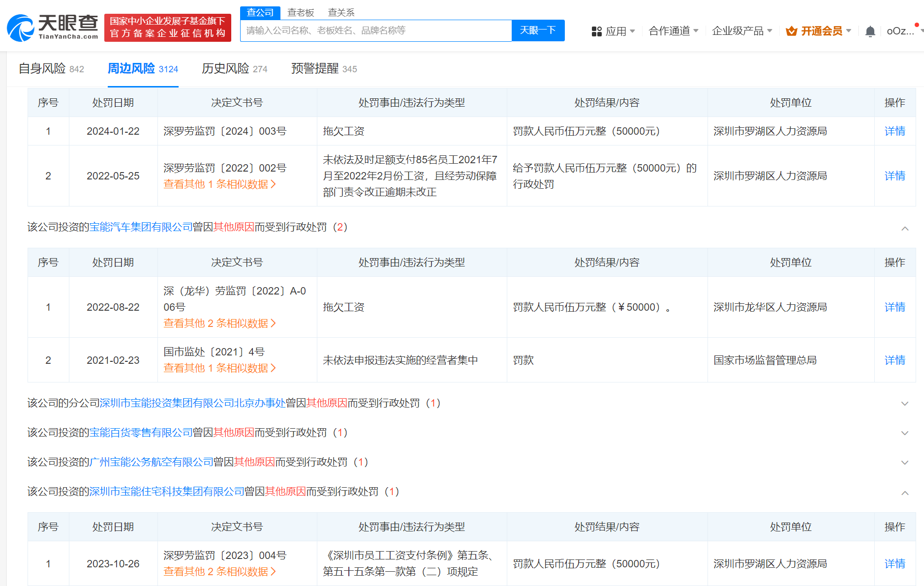Click 其他原因 in the 宝能汽车 row

234,227
